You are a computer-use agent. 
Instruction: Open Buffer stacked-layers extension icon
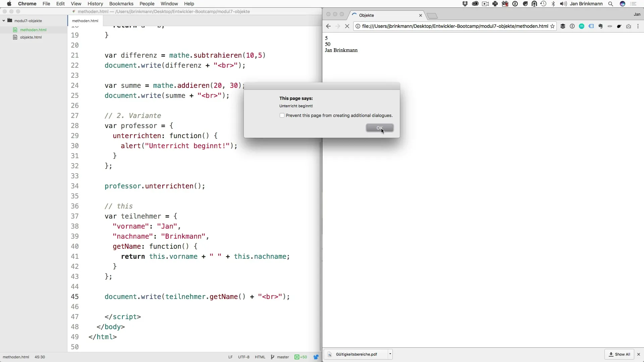(563, 26)
